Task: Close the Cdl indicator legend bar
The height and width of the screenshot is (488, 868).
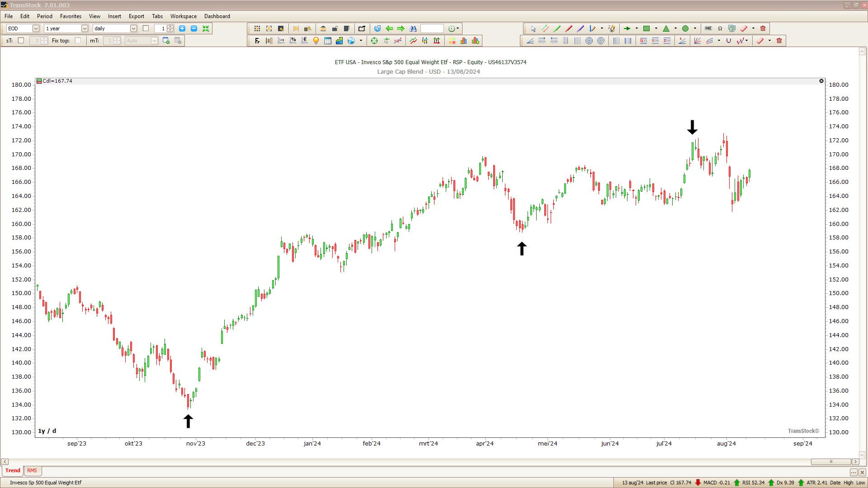Action: coord(821,81)
